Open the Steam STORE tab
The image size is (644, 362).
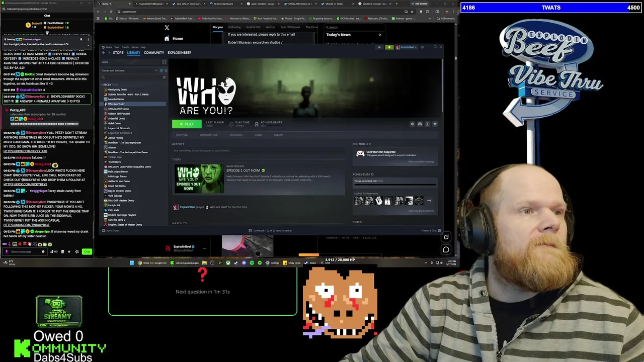tap(118, 52)
